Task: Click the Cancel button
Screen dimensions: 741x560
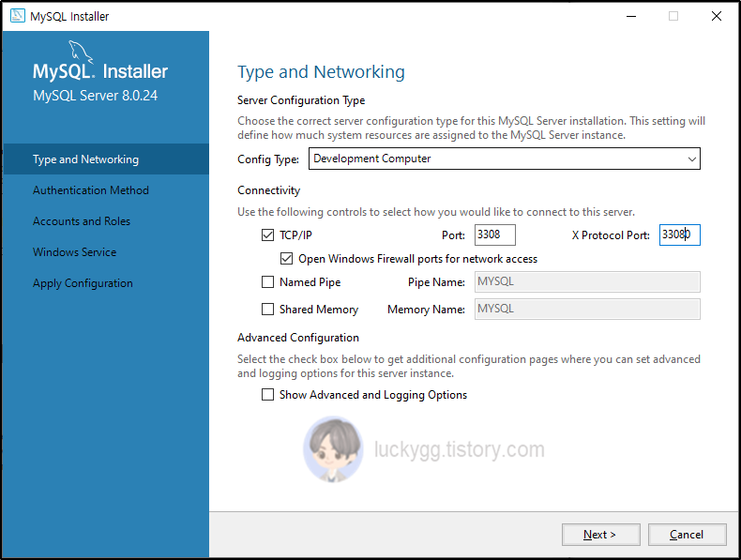Action: pos(687,535)
